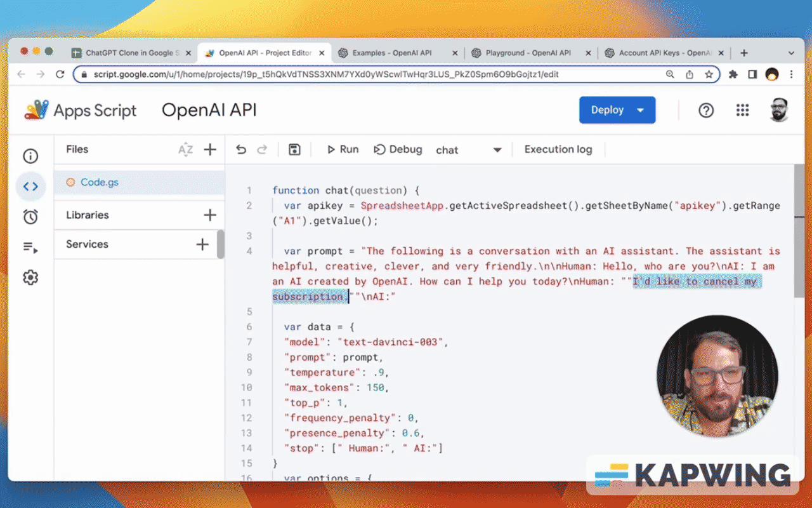Reload the browser page
Screen dimensions: 812x508
(x=60, y=74)
